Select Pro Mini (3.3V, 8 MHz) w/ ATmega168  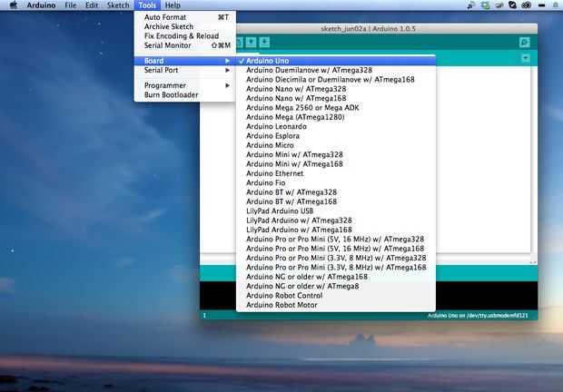pyautogui.click(x=336, y=267)
